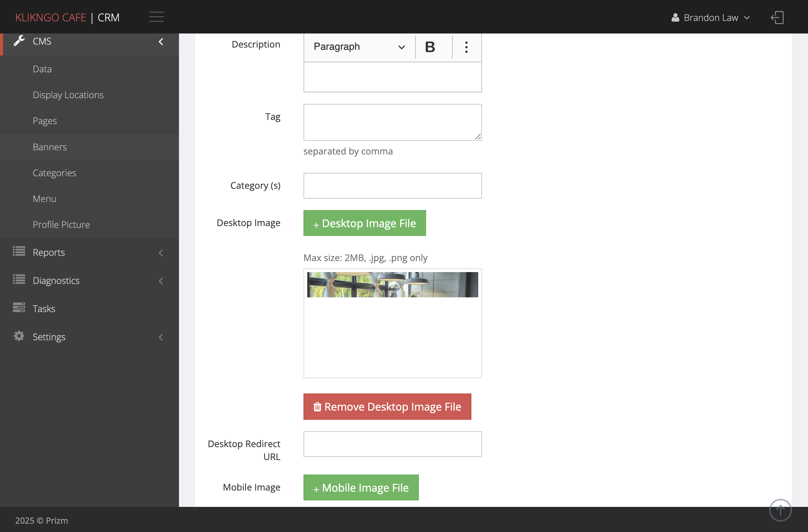Click the KLIKNGO CAFE CRM logo link
This screenshot has height=532, width=808.
click(67, 18)
